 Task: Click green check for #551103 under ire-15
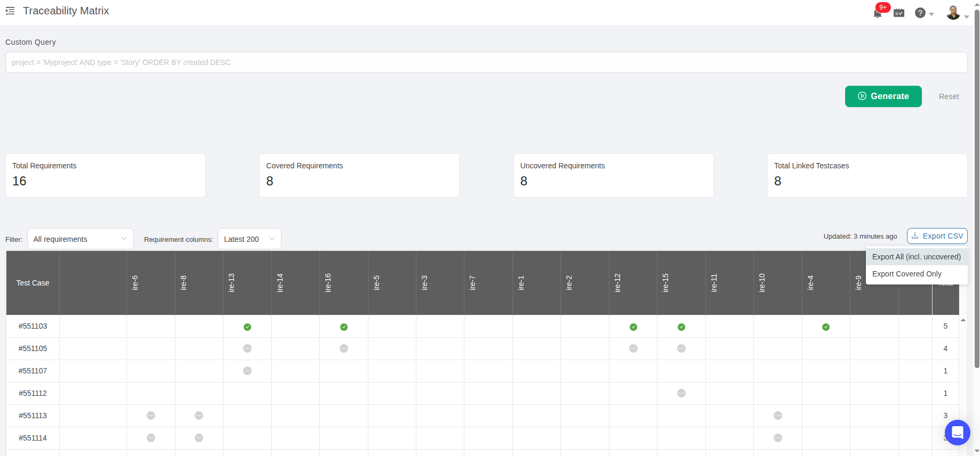click(681, 327)
